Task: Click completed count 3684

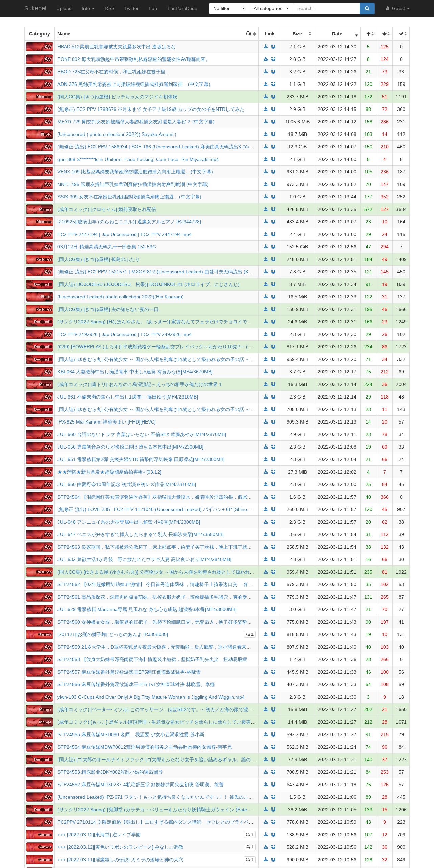Action: coord(401,209)
